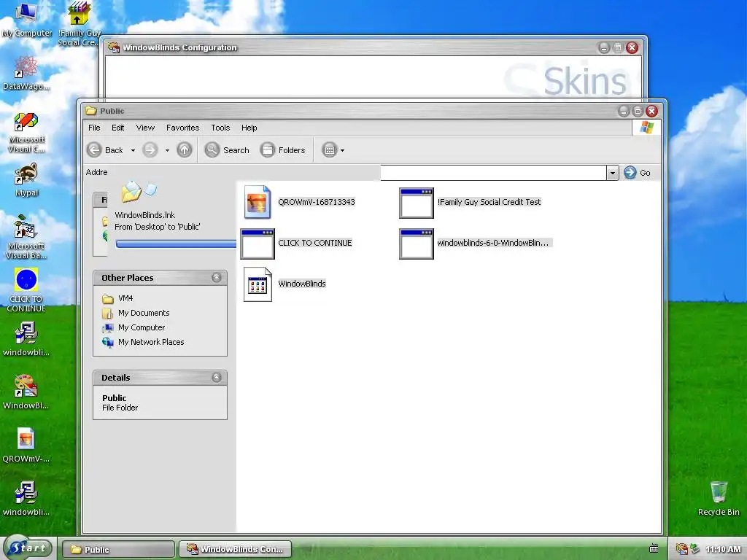Screen dimensions: 747x560
Task: Click the Public window title bar folder icon
Action: click(90, 111)
